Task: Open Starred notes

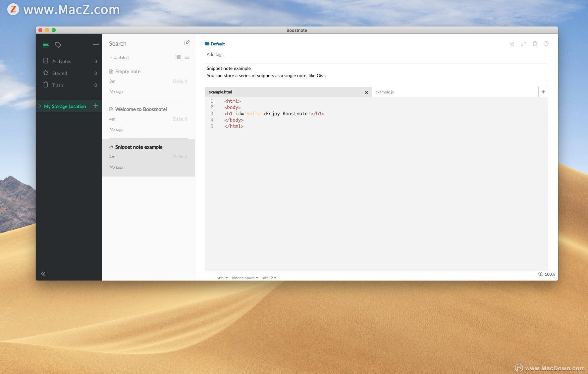Action: (x=69, y=73)
